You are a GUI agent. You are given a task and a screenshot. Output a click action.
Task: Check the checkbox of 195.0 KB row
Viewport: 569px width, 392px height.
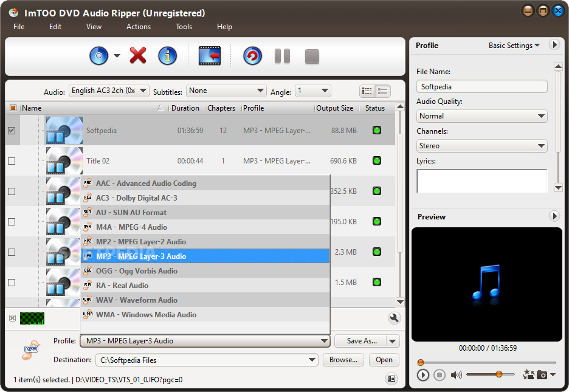[12, 222]
